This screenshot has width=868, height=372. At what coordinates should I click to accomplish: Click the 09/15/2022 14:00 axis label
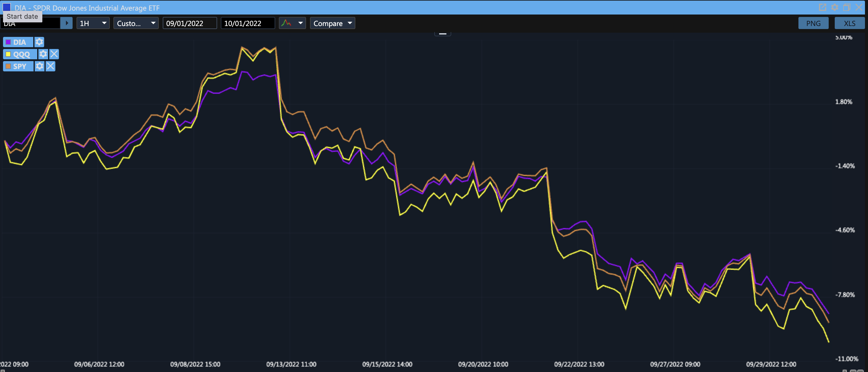click(387, 364)
